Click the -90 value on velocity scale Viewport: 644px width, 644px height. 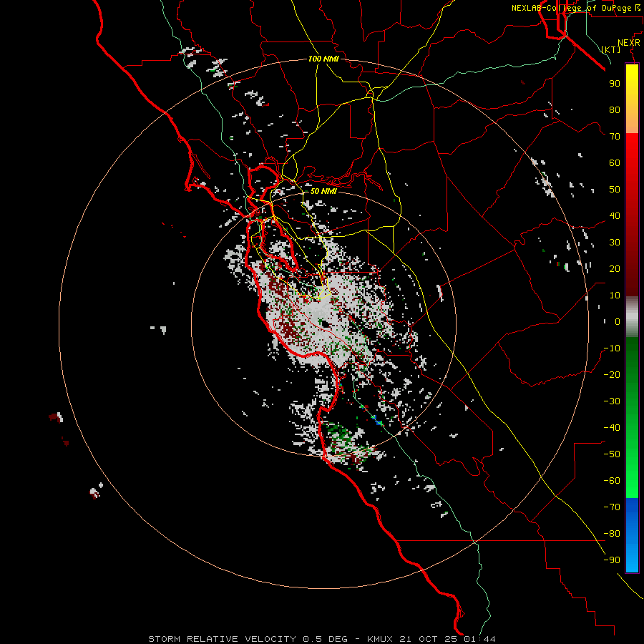(612, 560)
